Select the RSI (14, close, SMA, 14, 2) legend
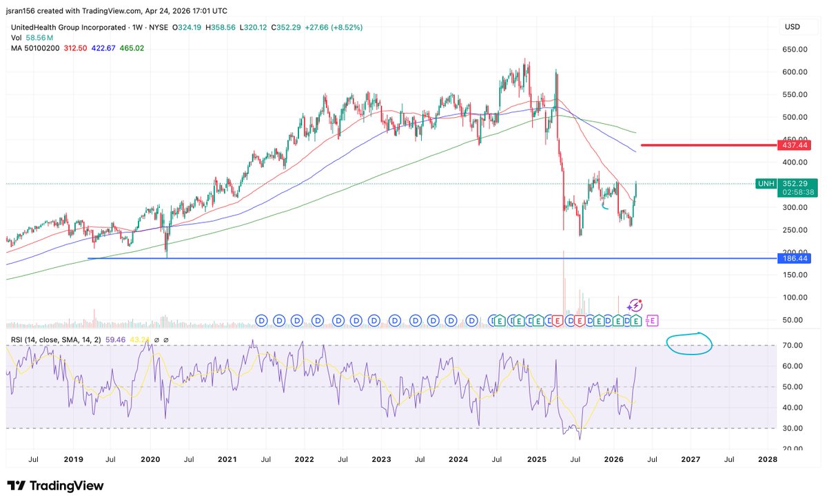This screenshot has width=827, height=504. pyautogui.click(x=57, y=339)
